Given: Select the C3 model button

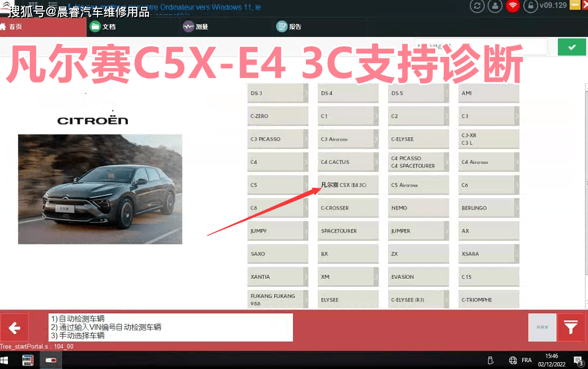Looking at the screenshot, I should [489, 116].
